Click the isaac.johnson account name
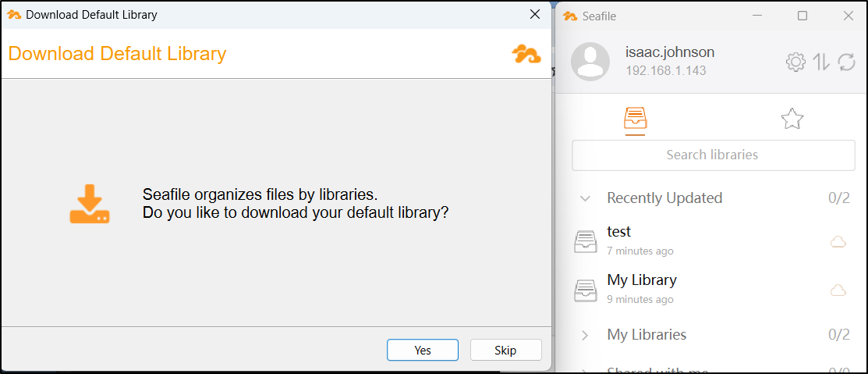The height and width of the screenshot is (374, 868). point(670,52)
